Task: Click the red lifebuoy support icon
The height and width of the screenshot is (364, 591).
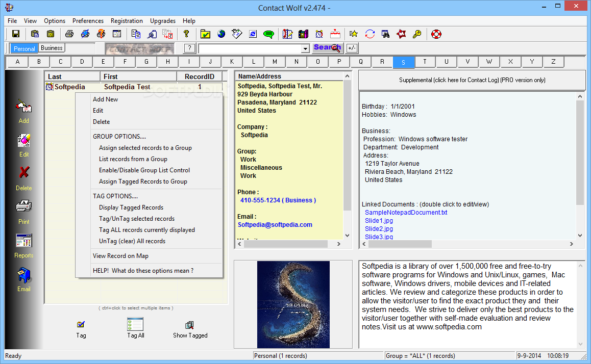Action: [436, 34]
